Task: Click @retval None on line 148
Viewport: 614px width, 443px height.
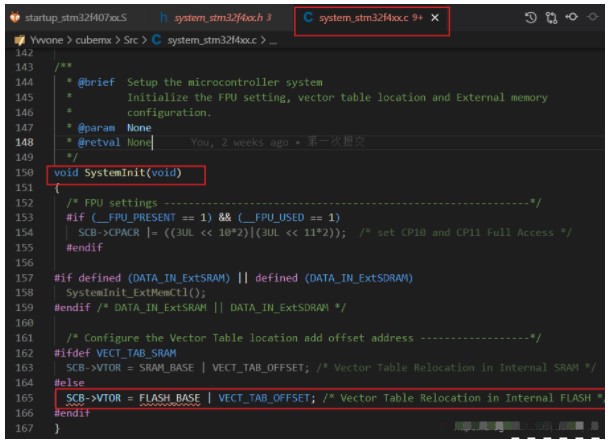Action: [114, 142]
